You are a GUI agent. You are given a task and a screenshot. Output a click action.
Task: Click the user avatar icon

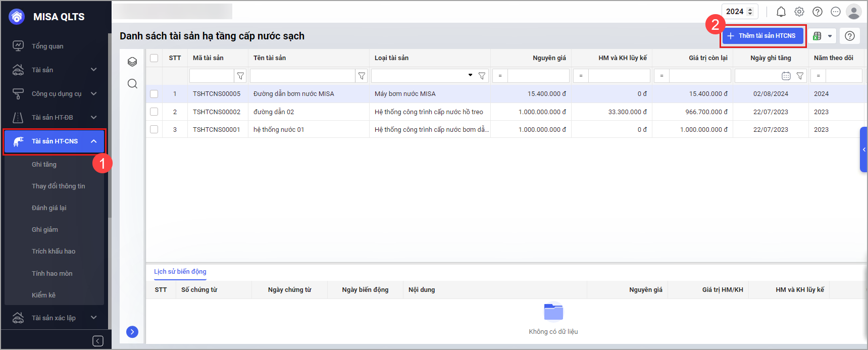tap(853, 12)
